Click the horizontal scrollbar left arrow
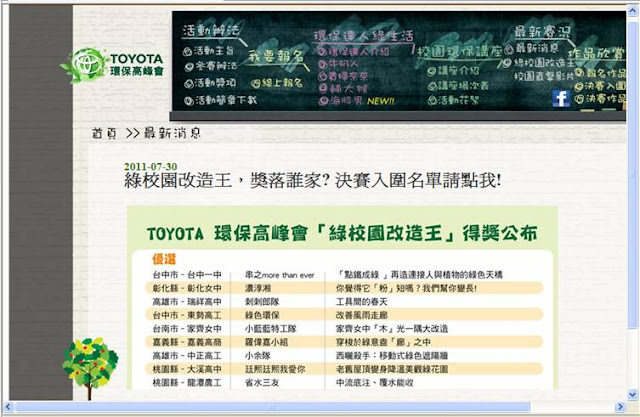The height and width of the screenshot is (417, 640). [8, 406]
